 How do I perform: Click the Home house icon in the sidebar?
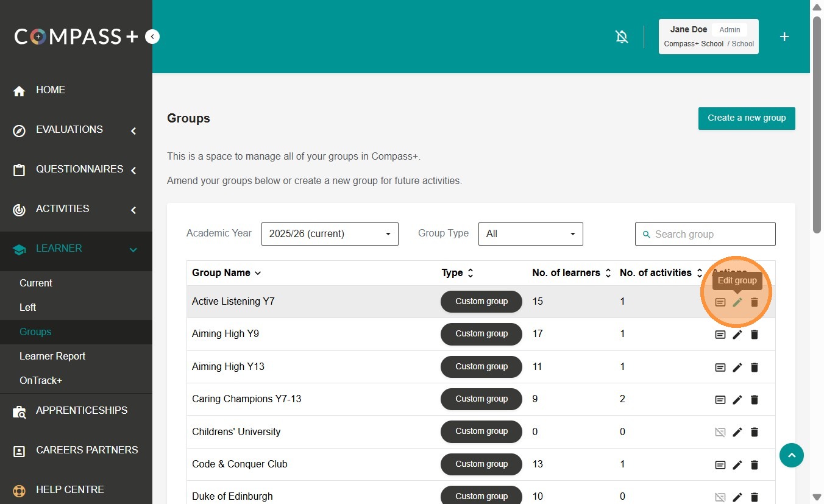point(20,91)
